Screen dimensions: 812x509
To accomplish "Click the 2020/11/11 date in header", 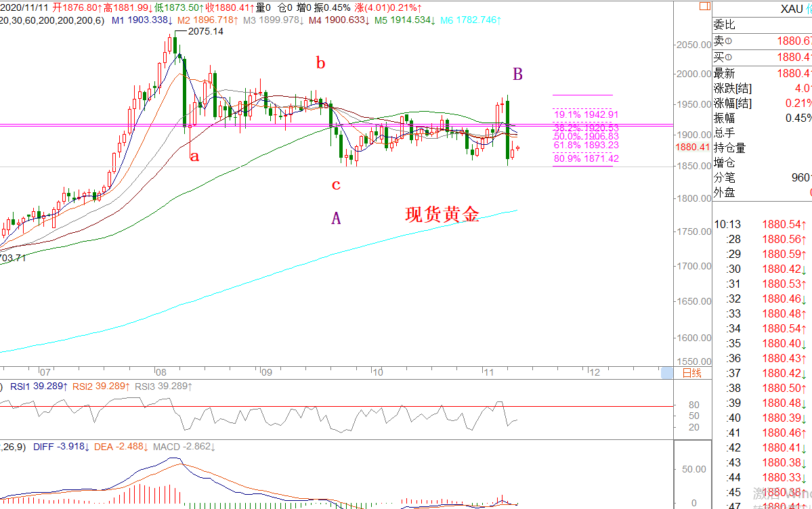I will (23, 7).
